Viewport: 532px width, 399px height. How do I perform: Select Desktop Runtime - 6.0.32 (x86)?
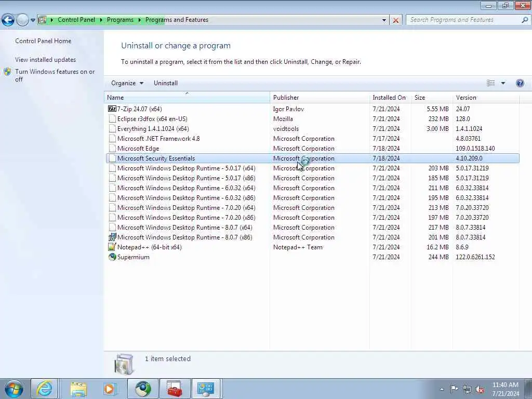click(312, 197)
